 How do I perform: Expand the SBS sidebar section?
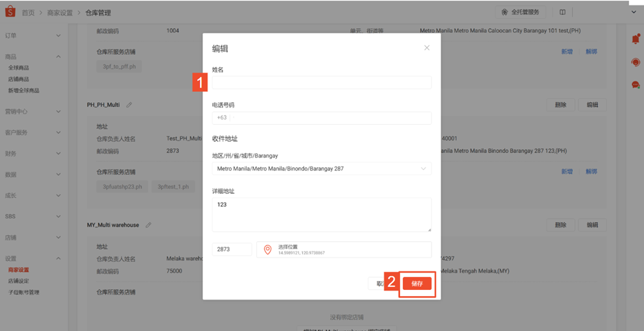[x=34, y=217]
